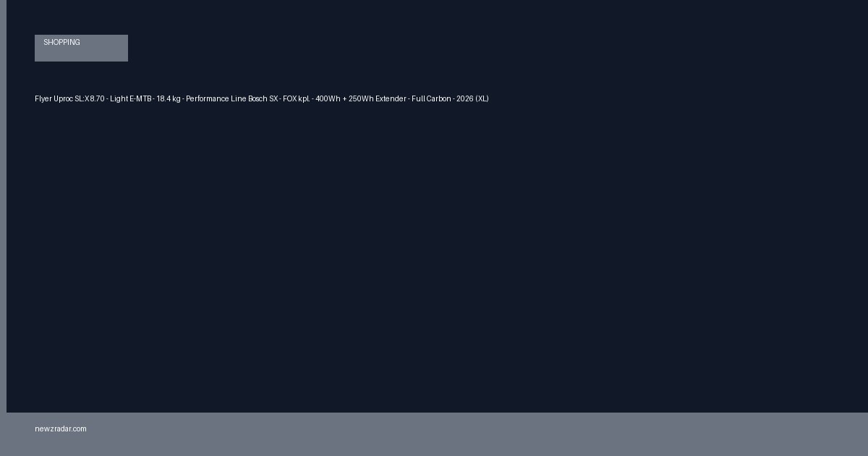Click the newzradar.com footer text
The height and width of the screenshot is (456, 868).
[x=61, y=428]
